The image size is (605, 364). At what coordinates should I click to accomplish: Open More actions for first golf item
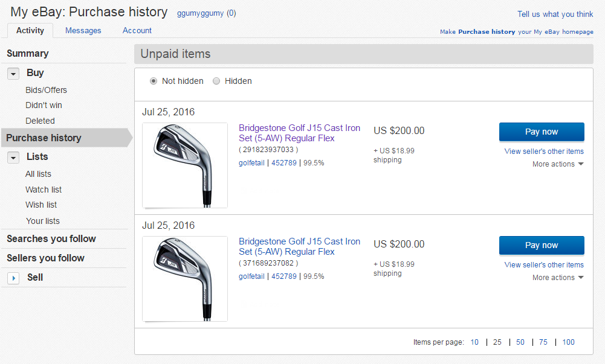tap(558, 164)
